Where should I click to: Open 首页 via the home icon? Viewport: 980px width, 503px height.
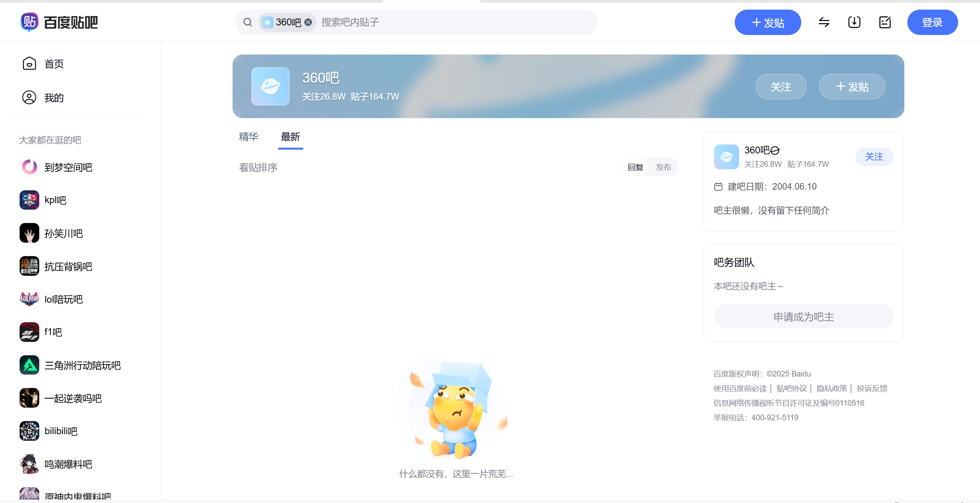pyautogui.click(x=29, y=63)
